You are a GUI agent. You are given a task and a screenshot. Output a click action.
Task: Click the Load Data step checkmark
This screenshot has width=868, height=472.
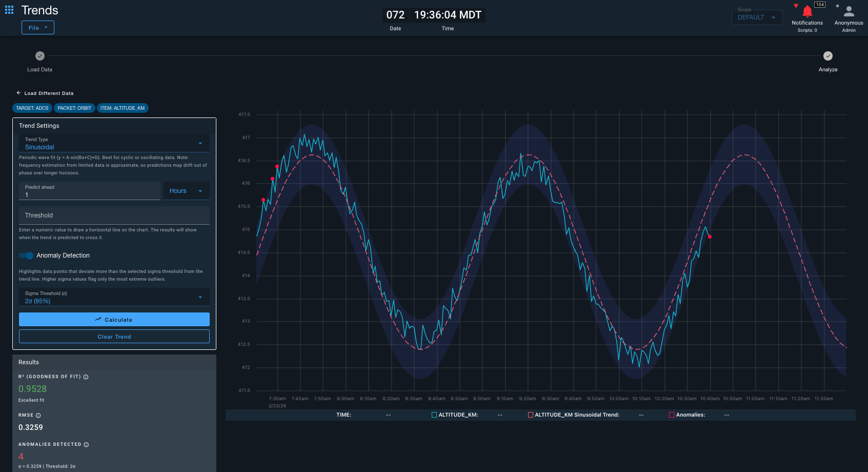[x=40, y=56]
